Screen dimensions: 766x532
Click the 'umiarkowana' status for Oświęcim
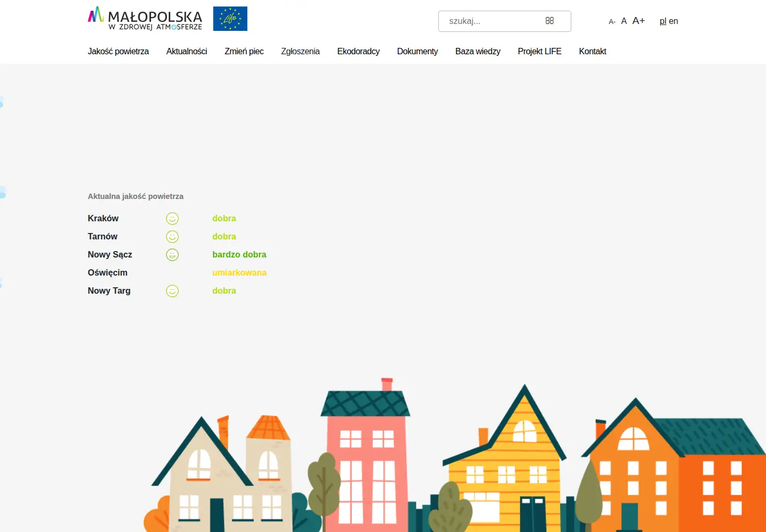pyautogui.click(x=239, y=273)
